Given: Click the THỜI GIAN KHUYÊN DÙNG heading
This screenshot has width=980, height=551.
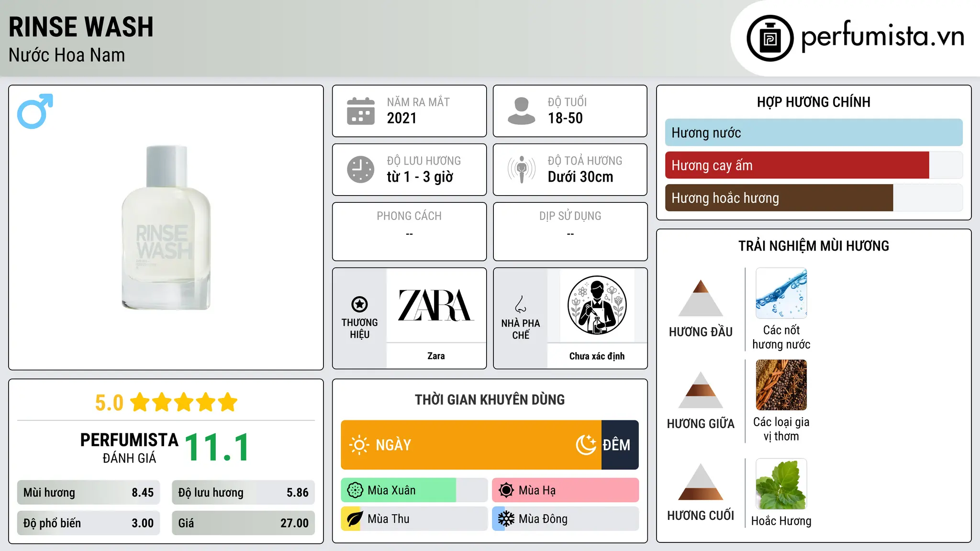Looking at the screenshot, I should point(490,399).
